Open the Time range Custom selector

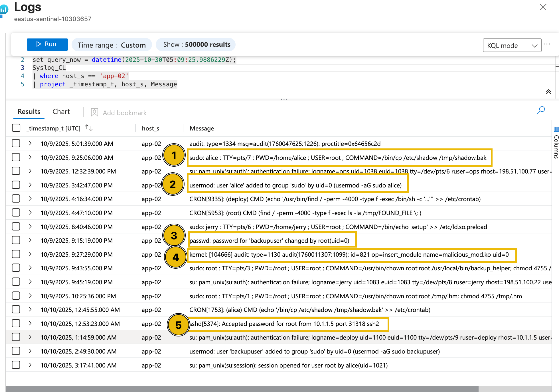tap(112, 45)
